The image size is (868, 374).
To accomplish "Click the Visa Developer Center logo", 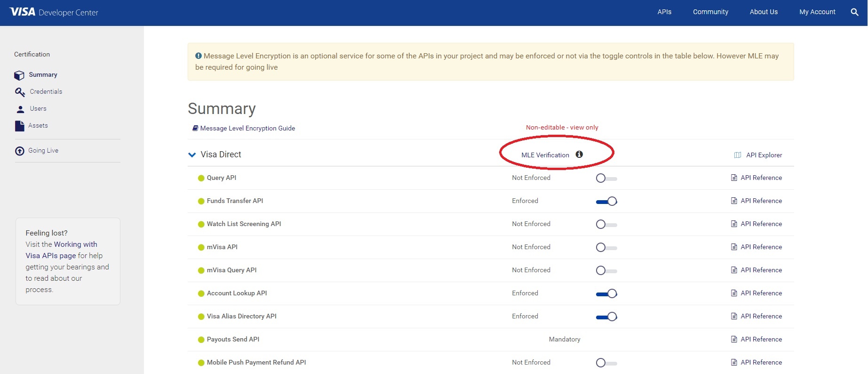I will click(54, 12).
